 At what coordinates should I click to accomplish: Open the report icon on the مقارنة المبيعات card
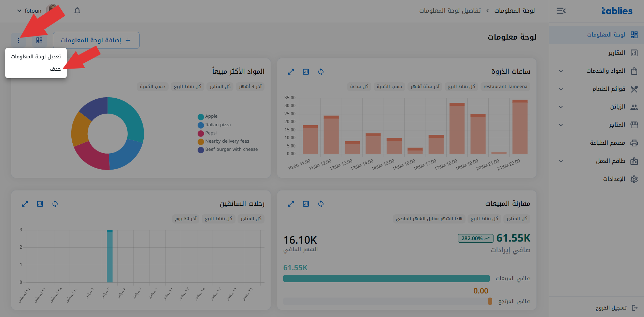pyautogui.click(x=306, y=204)
